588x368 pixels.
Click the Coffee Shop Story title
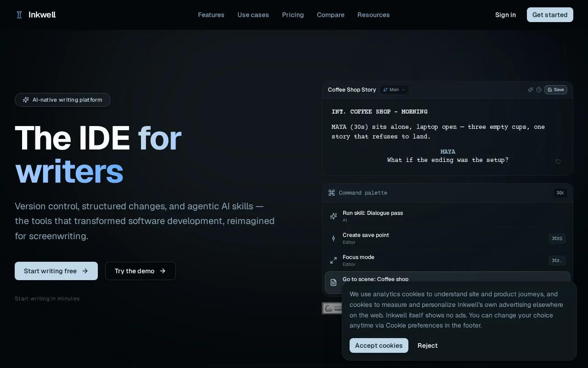pyautogui.click(x=352, y=90)
